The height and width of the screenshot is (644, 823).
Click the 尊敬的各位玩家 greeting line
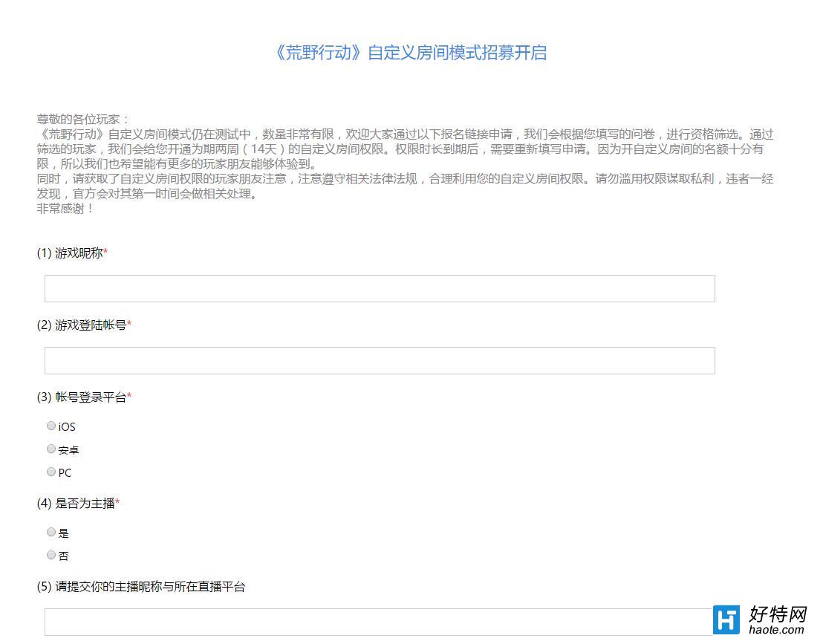point(83,119)
